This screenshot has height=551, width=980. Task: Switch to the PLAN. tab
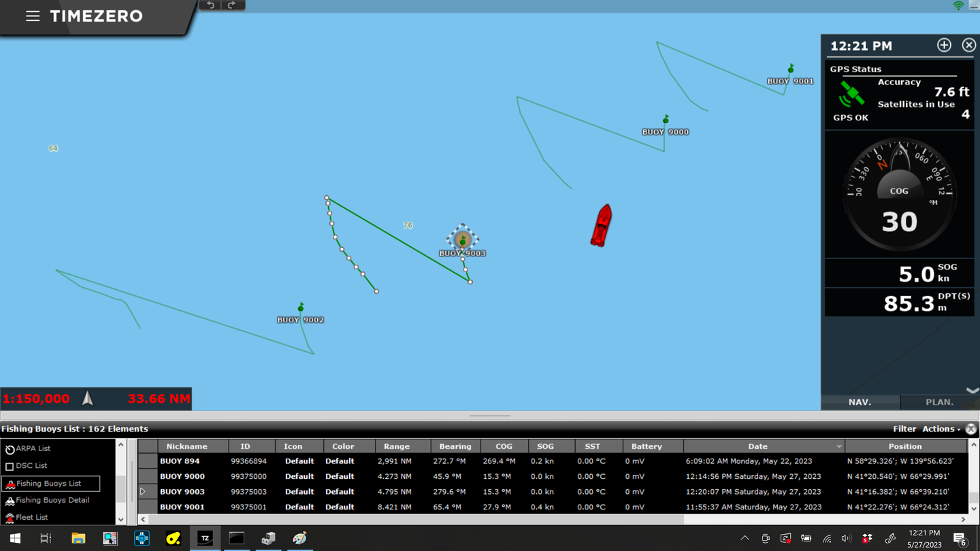click(939, 402)
